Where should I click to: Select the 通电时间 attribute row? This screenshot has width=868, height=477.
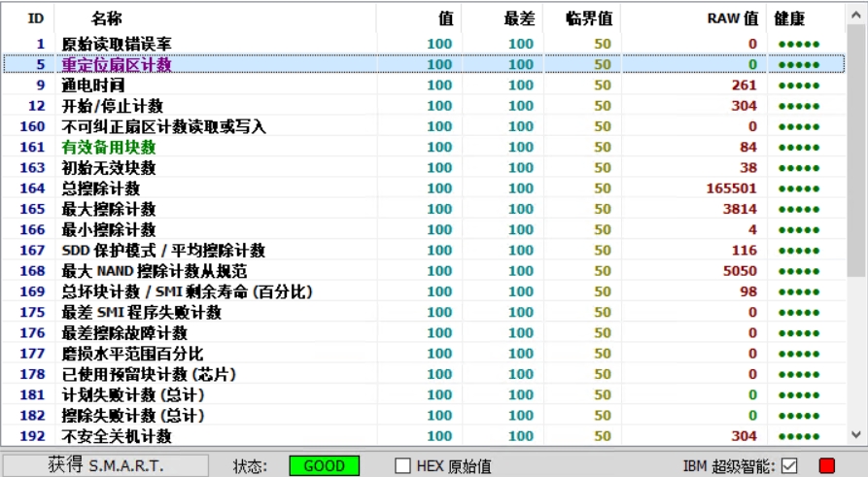click(x=93, y=85)
